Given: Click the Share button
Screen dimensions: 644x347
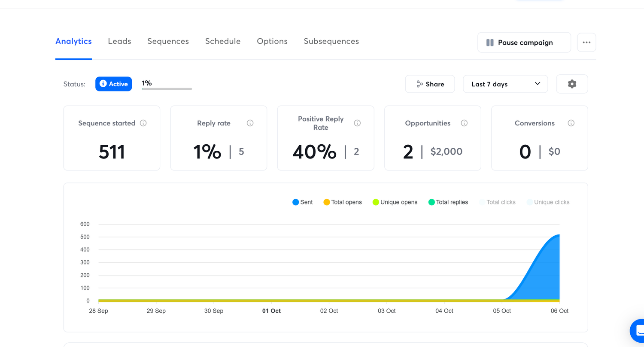Looking at the screenshot, I should [430, 84].
